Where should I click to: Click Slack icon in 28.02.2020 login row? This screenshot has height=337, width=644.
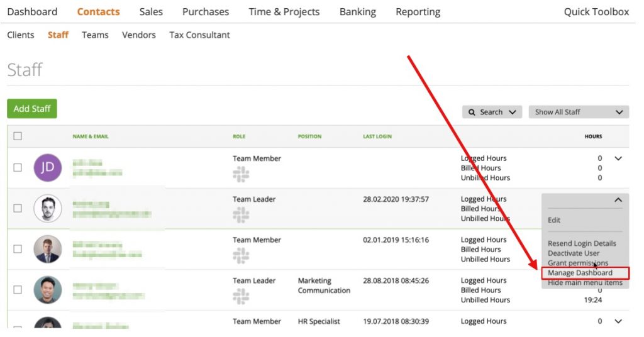pyautogui.click(x=241, y=214)
